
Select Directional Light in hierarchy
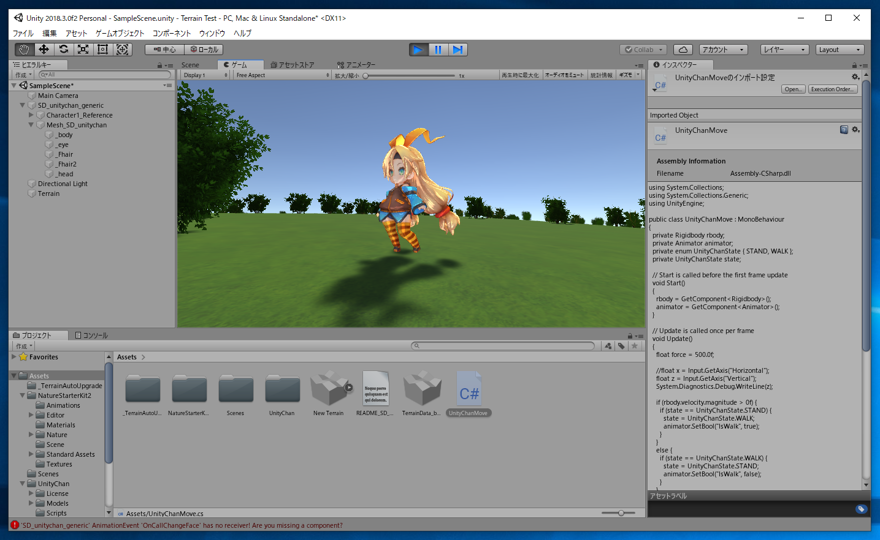tap(62, 184)
